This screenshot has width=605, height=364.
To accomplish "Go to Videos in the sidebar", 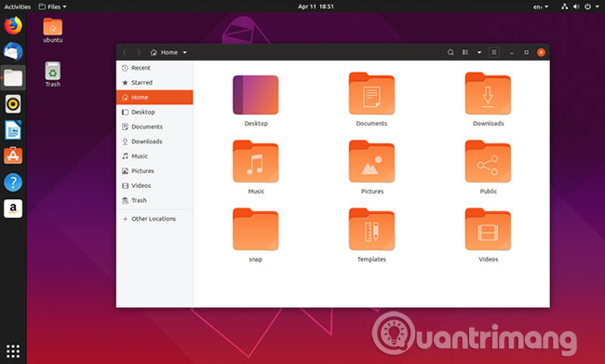I will [155, 185].
